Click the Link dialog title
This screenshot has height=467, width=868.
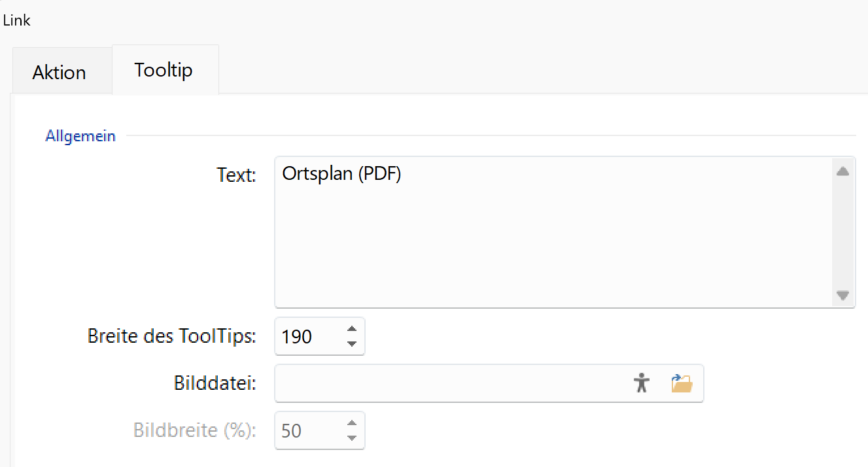[x=17, y=20]
